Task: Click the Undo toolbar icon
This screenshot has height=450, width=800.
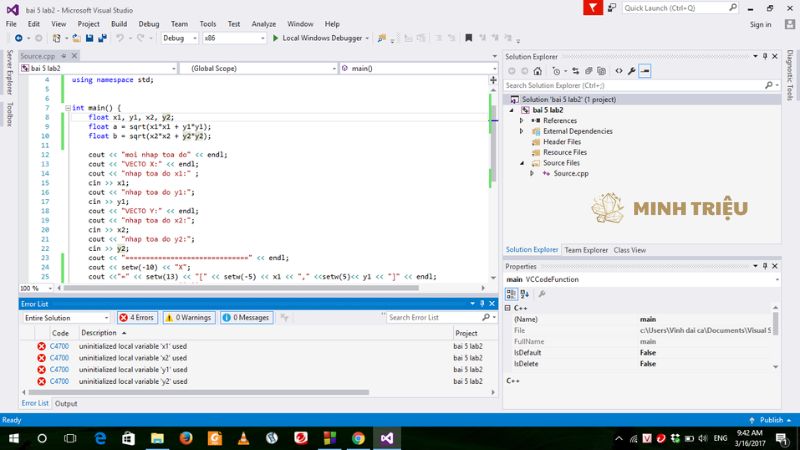Action: click(x=119, y=38)
